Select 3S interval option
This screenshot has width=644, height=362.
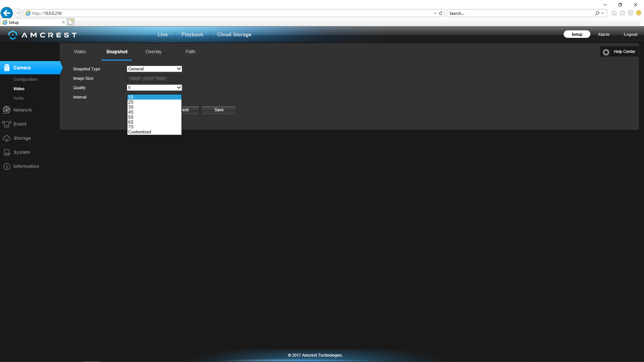(x=154, y=107)
